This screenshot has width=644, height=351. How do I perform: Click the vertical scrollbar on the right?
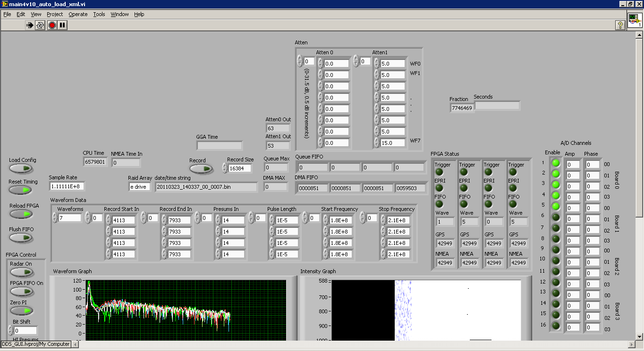[640, 123]
